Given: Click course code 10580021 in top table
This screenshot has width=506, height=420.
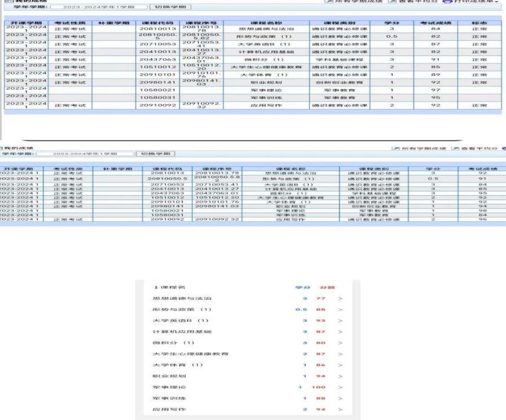Looking at the screenshot, I should [x=157, y=90].
